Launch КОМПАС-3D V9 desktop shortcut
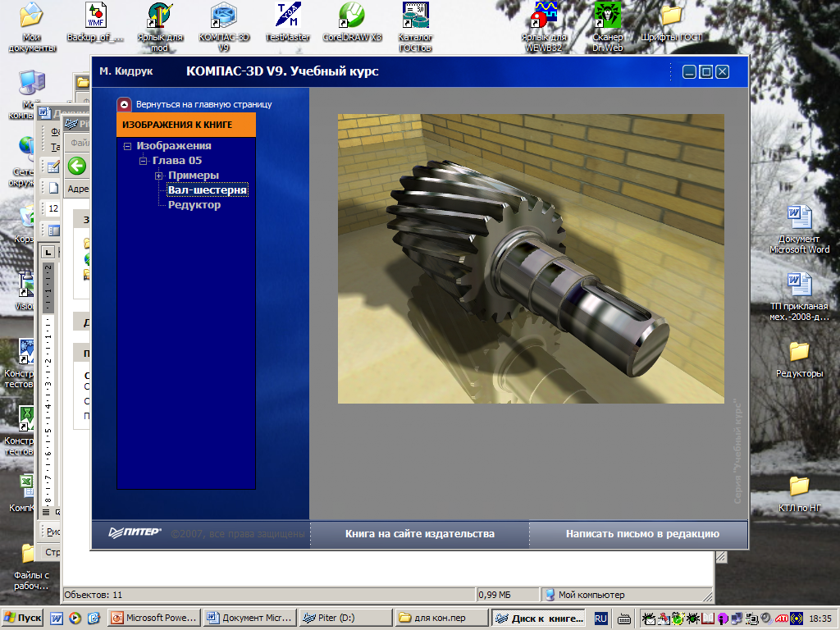Image resolution: width=840 pixels, height=630 pixels. pos(224,27)
